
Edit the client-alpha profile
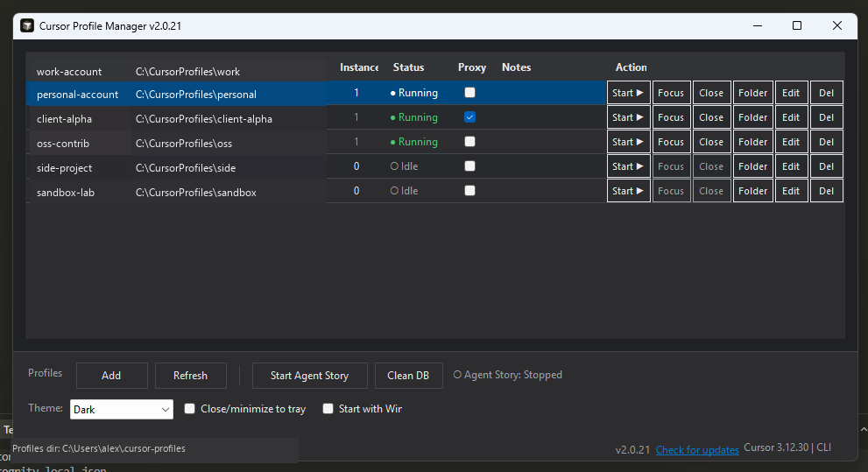click(x=791, y=117)
